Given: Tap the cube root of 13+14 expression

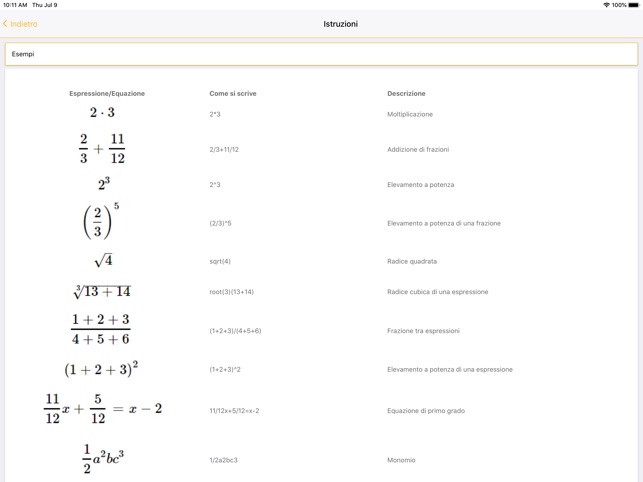Looking at the screenshot, I should pyautogui.click(x=102, y=291).
